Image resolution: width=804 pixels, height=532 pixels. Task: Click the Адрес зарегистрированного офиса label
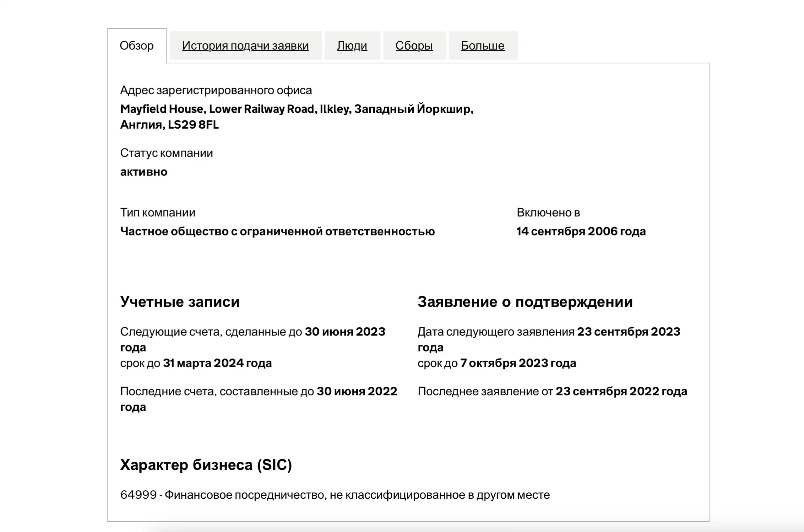click(216, 90)
